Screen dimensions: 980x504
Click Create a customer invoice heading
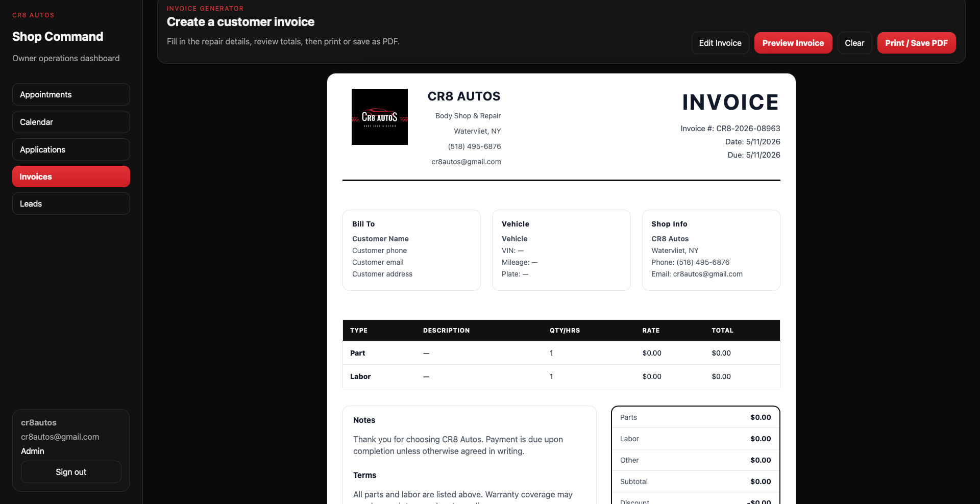240,22
